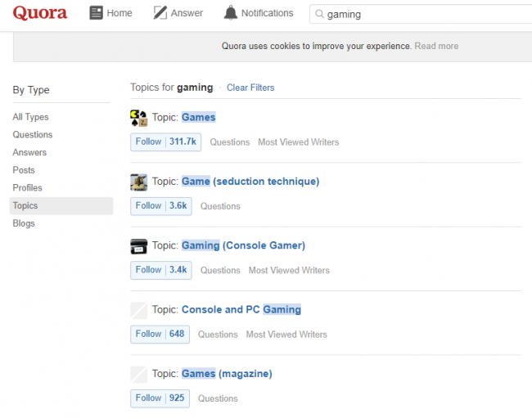Follow Gaming (Console Gamer) topic (3.4k)
The image size is (532, 418).
pos(160,270)
